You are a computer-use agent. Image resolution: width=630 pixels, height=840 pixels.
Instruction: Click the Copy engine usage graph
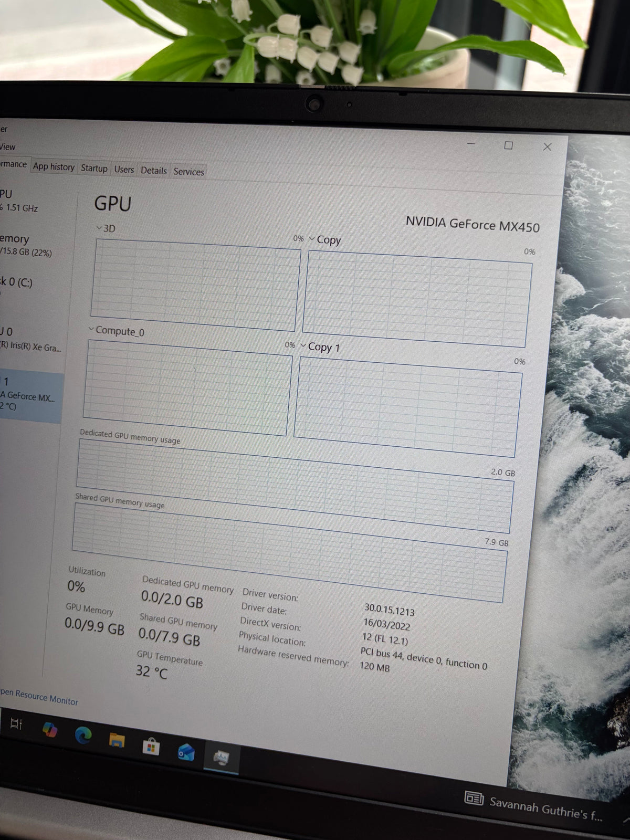pos(417,298)
